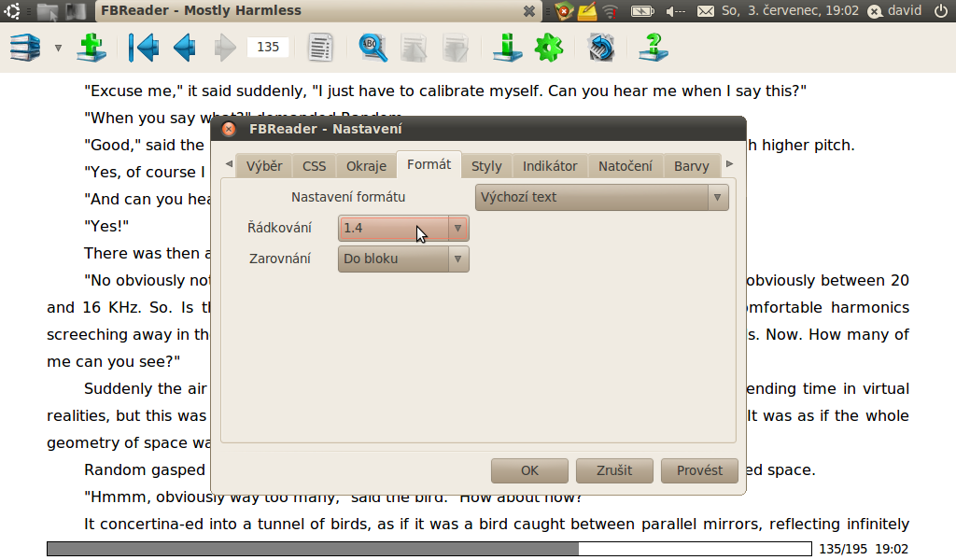This screenshot has width=956, height=560.
Task: Open text search with the magnifier icon
Action: pos(373,48)
